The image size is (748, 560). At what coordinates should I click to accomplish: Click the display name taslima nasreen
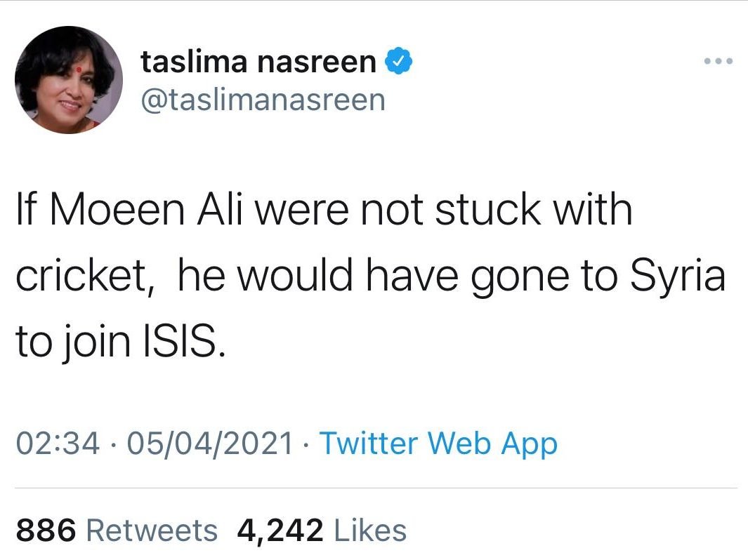point(258,62)
